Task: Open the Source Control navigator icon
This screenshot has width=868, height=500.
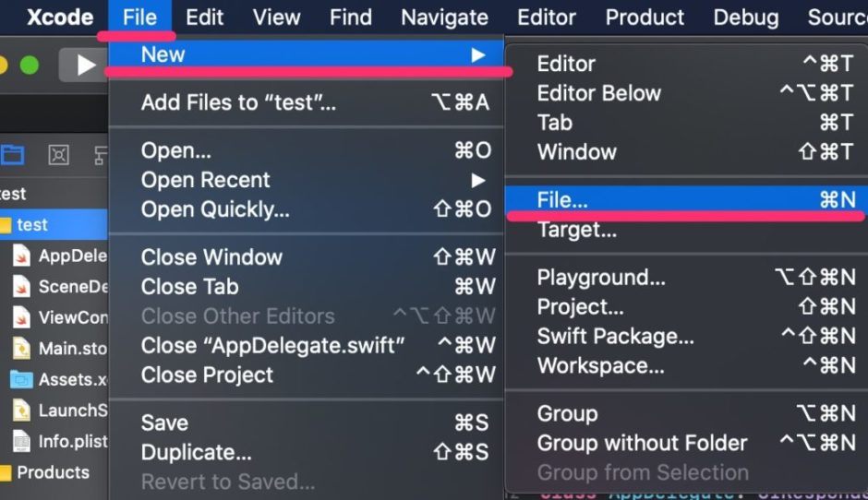Action: click(x=58, y=155)
